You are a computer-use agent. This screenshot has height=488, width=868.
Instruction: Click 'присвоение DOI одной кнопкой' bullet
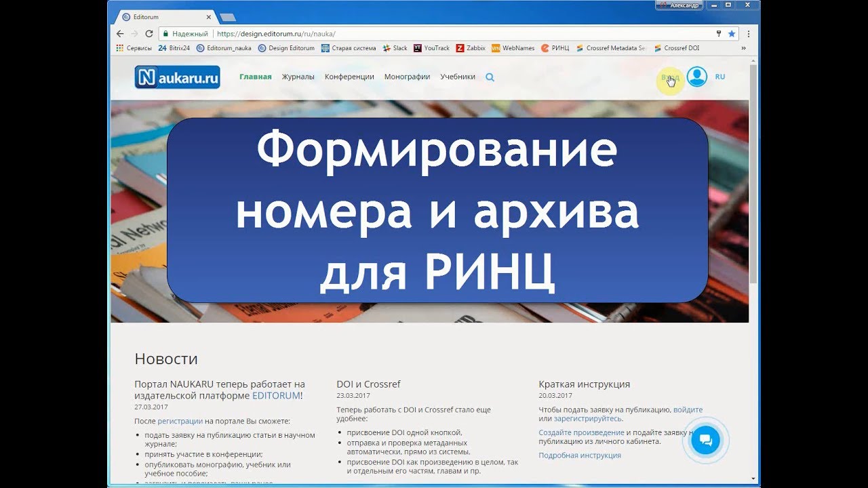[404, 432]
